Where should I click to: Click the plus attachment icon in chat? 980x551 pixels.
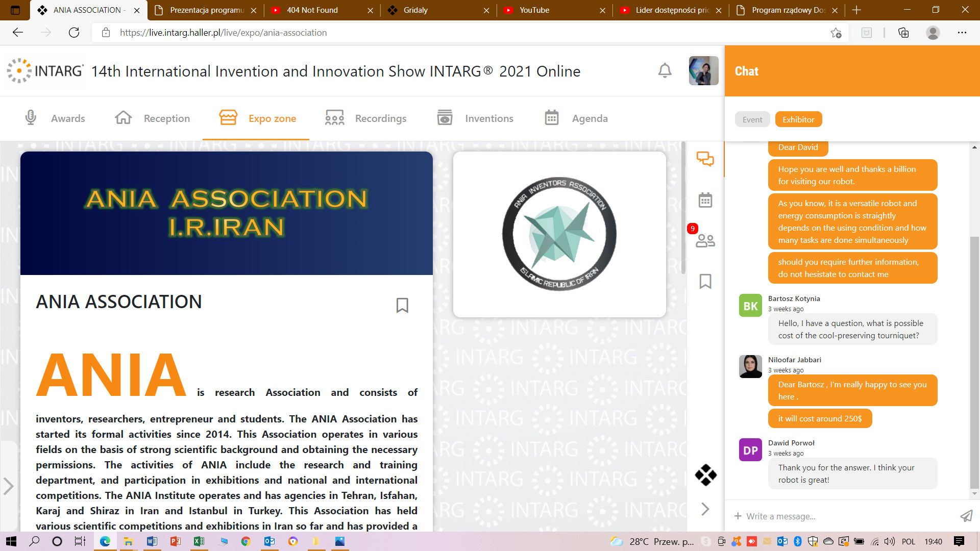point(738,516)
